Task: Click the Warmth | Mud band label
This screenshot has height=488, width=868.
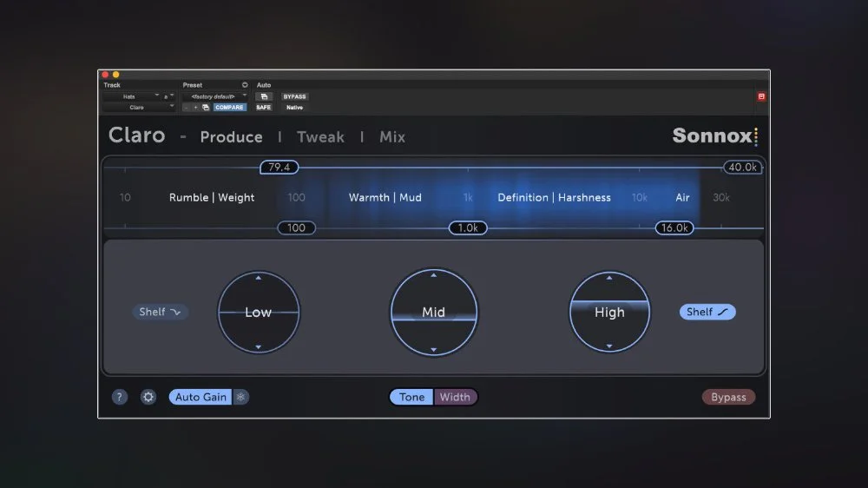Action: [385, 198]
